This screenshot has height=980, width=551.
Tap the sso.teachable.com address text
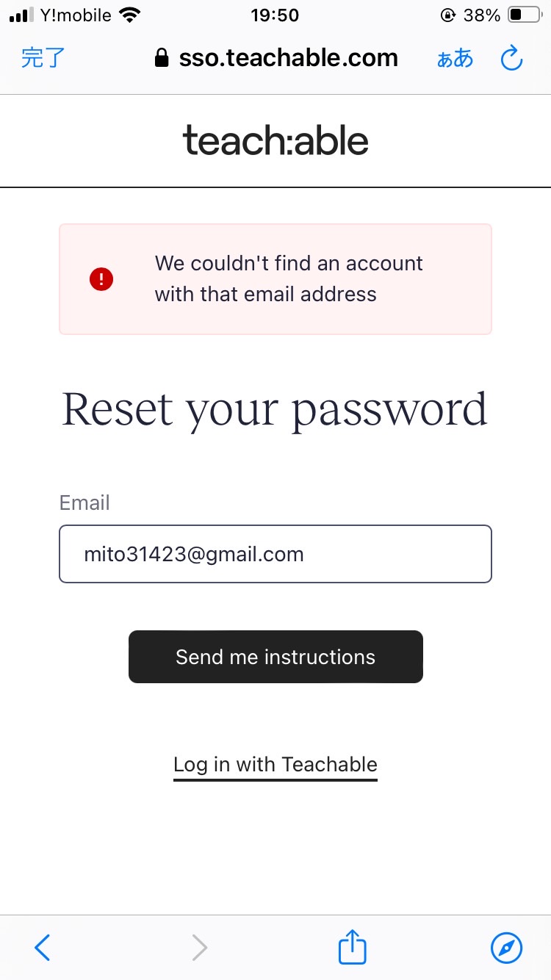pyautogui.click(x=289, y=58)
